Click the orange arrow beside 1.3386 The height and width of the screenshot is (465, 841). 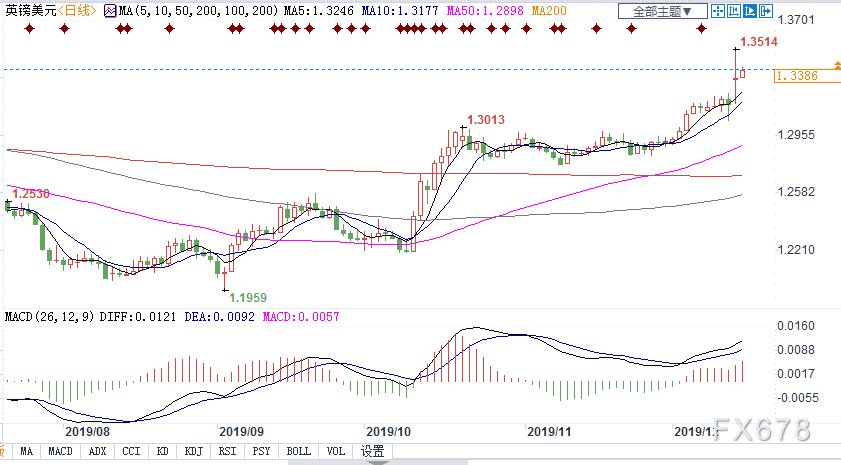(x=837, y=65)
